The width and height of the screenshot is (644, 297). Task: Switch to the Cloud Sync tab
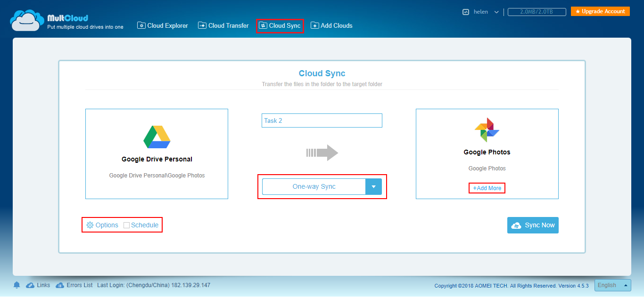(280, 26)
